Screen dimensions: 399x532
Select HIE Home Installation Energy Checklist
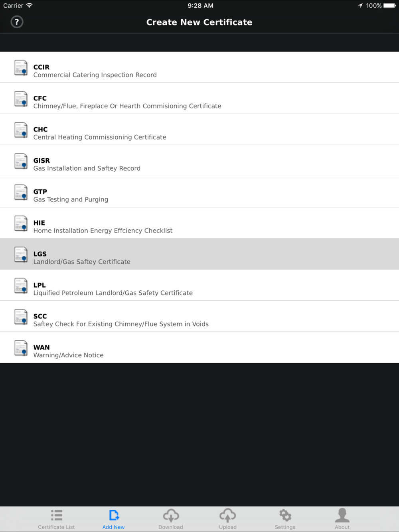tap(199, 223)
